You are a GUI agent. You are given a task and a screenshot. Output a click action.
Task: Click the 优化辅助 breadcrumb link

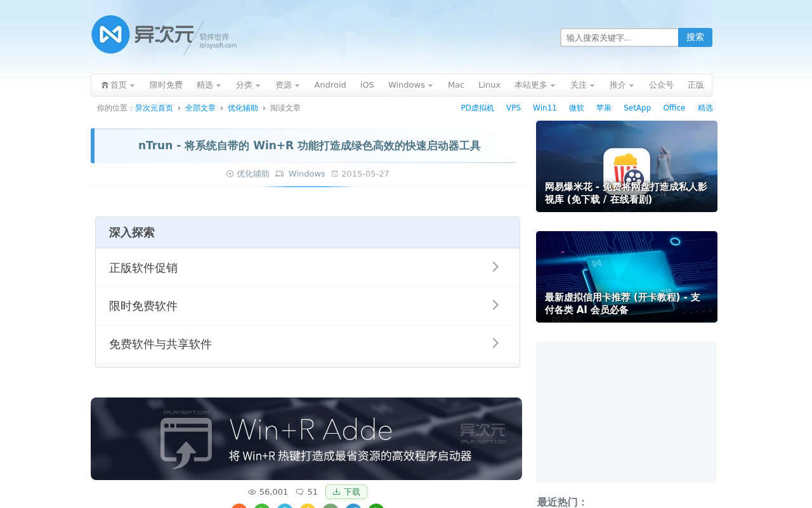pos(243,108)
